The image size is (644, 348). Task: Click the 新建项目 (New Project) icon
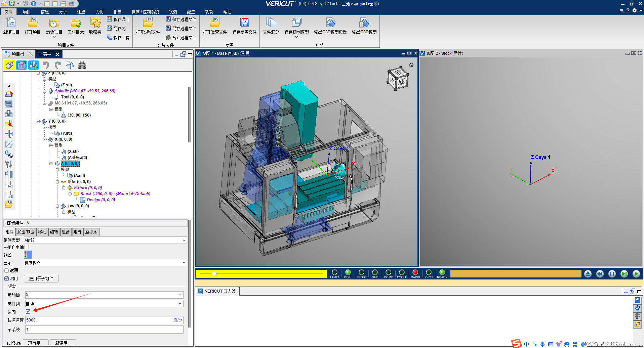click(x=11, y=23)
